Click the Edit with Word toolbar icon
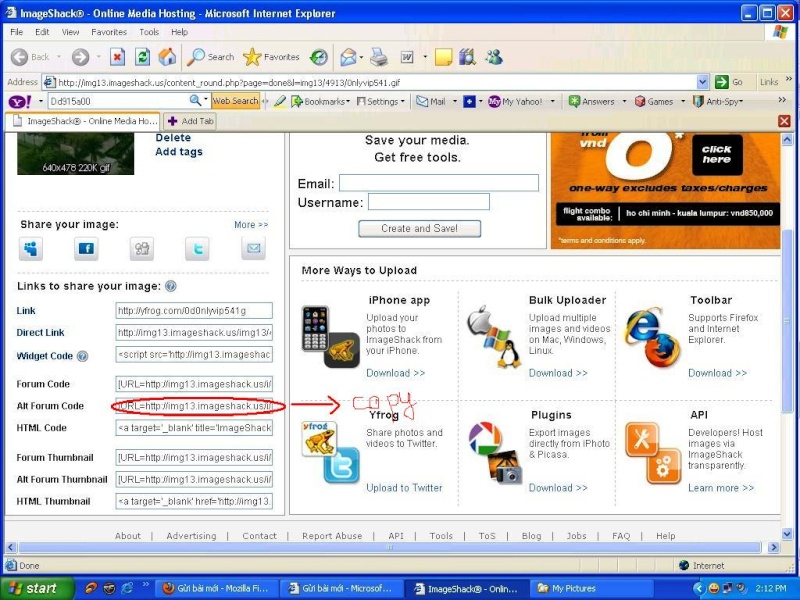 [x=407, y=57]
